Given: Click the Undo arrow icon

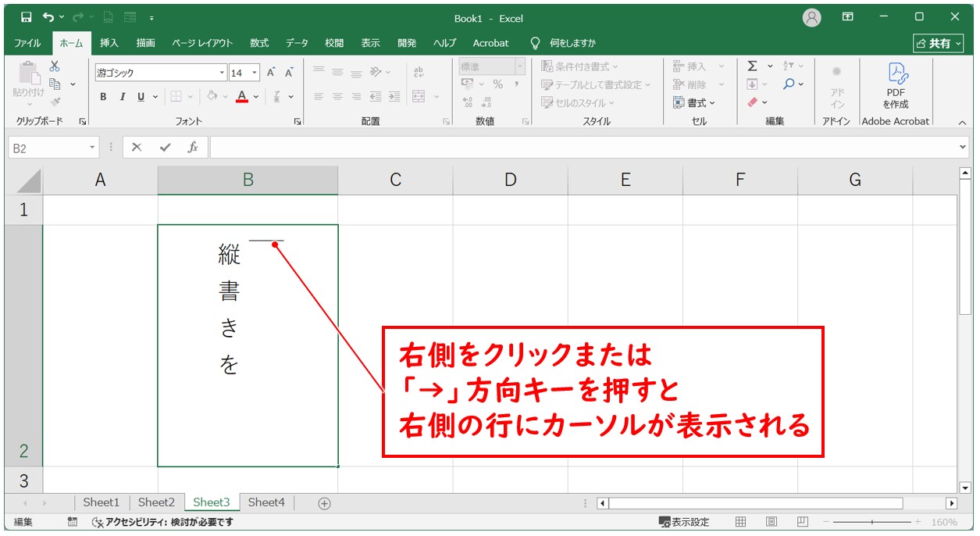Looking at the screenshot, I should 49,17.
